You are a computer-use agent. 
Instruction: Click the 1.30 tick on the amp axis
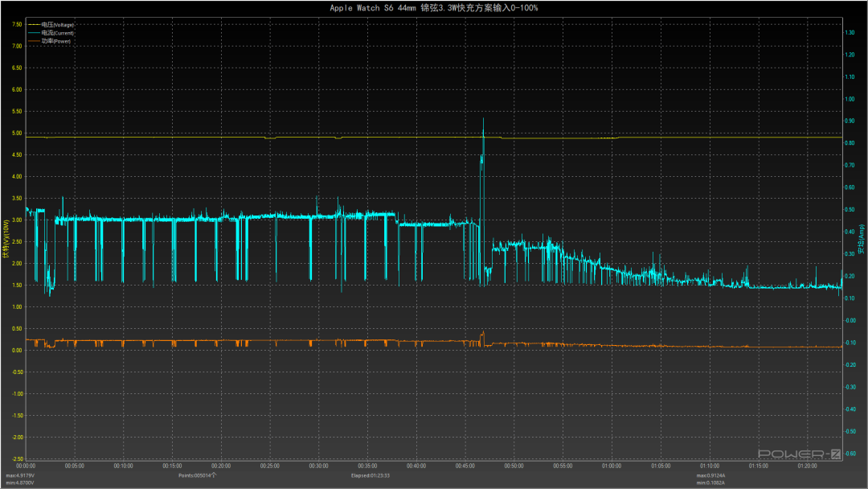coord(850,33)
